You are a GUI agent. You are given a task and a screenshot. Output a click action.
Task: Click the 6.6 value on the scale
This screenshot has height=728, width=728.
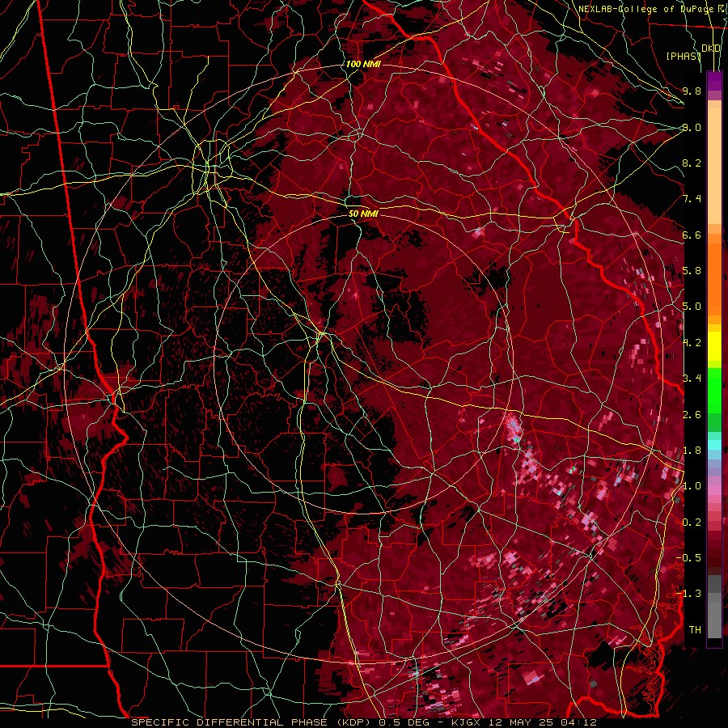[692, 235]
